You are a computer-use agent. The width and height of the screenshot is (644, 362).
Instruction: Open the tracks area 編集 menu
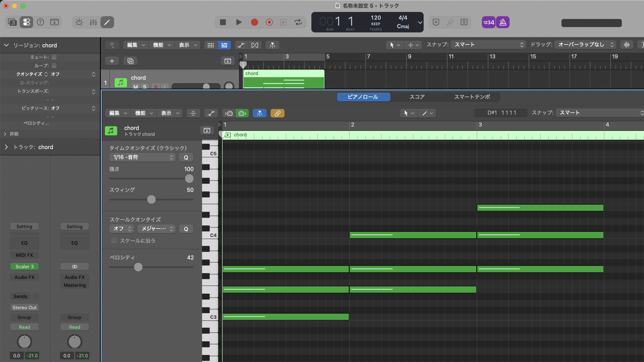pos(135,45)
